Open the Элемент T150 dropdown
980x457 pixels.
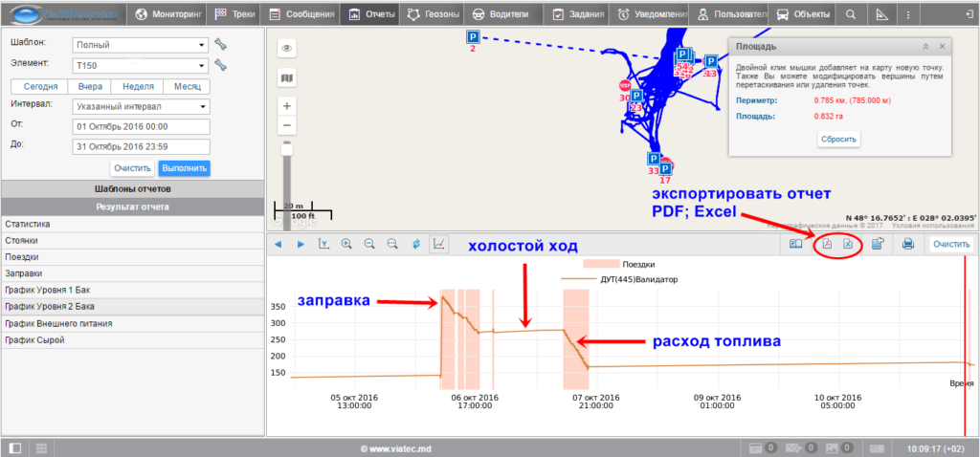[141, 65]
